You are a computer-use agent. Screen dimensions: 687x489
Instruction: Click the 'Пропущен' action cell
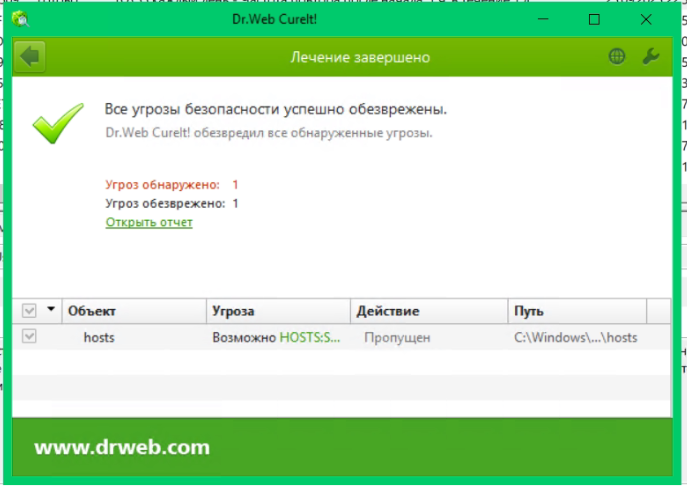(x=397, y=337)
